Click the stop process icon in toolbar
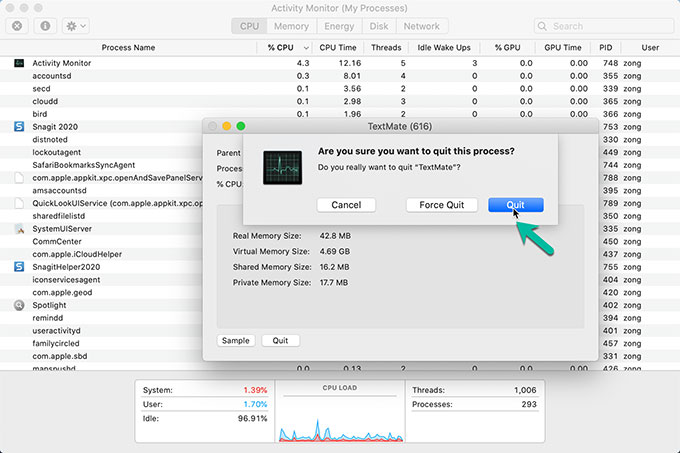The width and height of the screenshot is (680, 453). point(18,26)
